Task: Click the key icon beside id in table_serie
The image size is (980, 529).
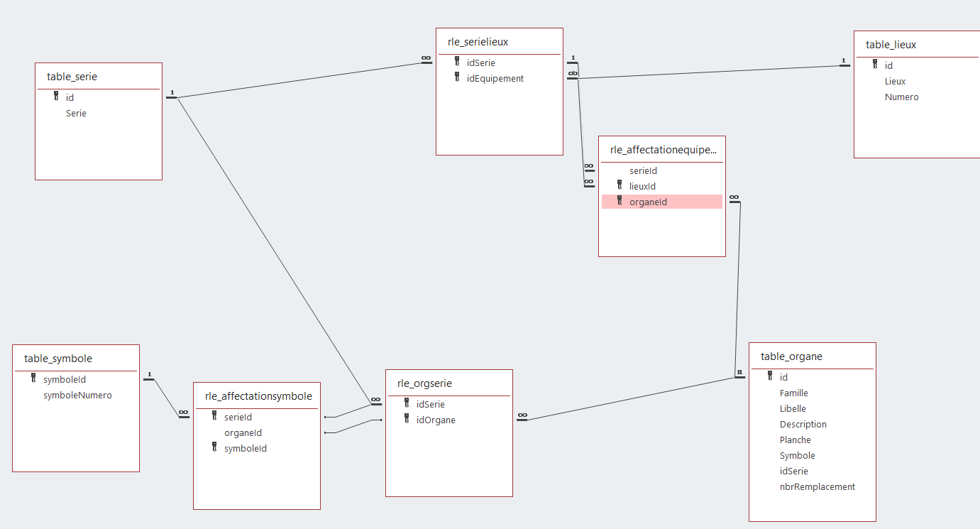Action: [x=56, y=97]
